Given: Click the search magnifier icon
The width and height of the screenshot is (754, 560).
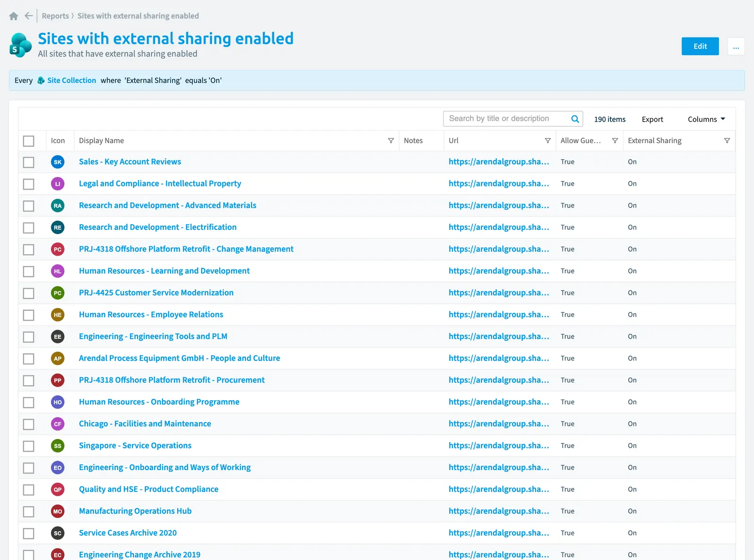Looking at the screenshot, I should (575, 119).
